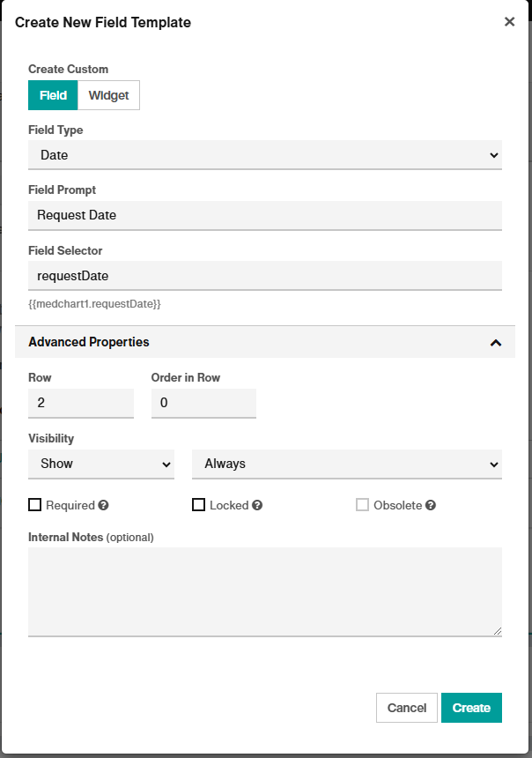Click the Internal Notes text area

[265, 592]
